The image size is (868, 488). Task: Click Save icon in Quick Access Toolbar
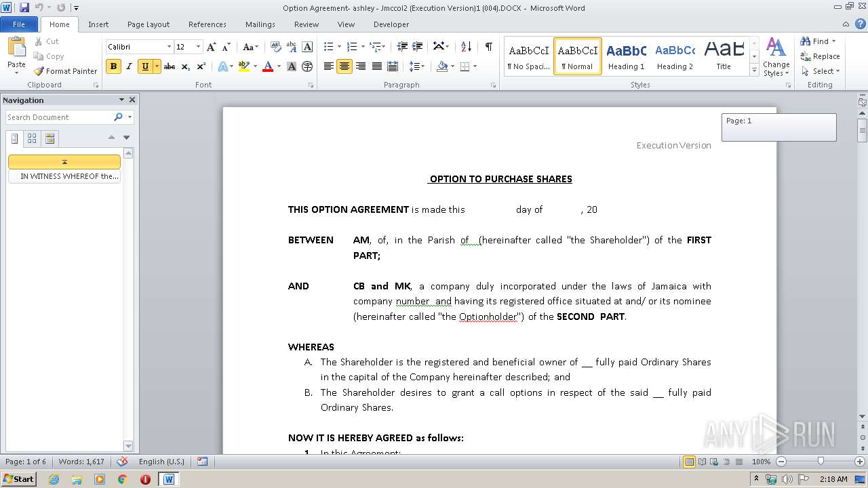[x=24, y=7]
